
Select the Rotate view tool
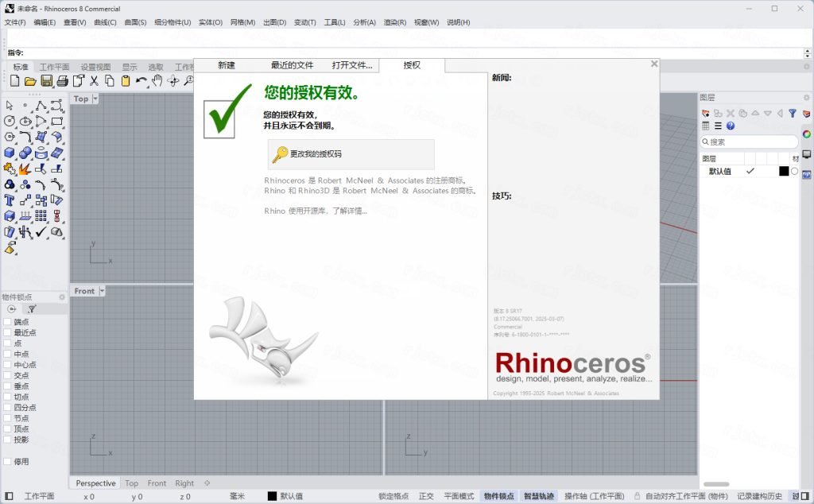(x=172, y=80)
